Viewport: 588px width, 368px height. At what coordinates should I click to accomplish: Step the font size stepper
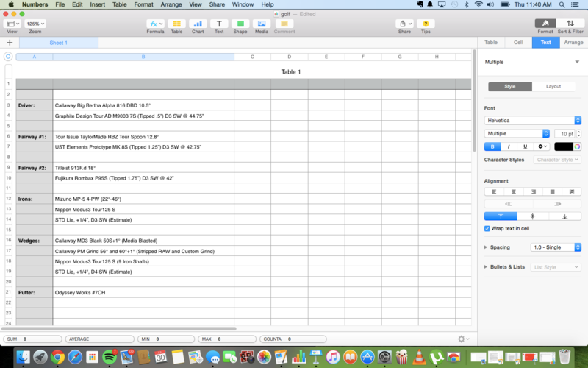point(578,134)
